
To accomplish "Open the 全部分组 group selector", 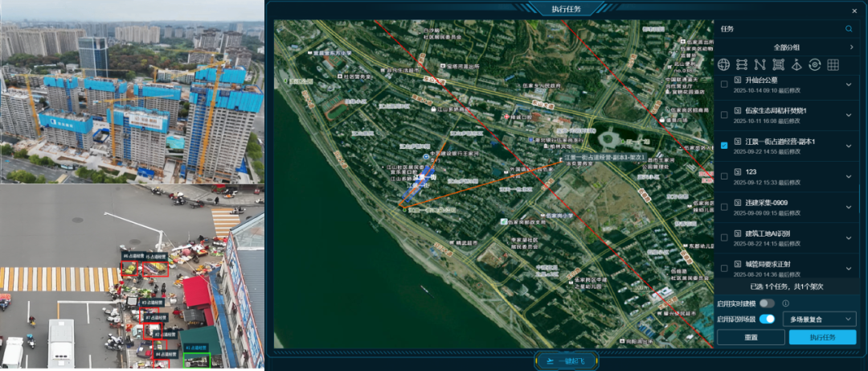I will (786, 47).
